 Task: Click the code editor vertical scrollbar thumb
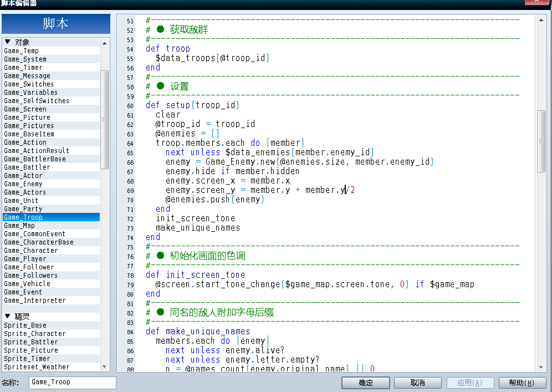pyautogui.click(x=541, y=141)
